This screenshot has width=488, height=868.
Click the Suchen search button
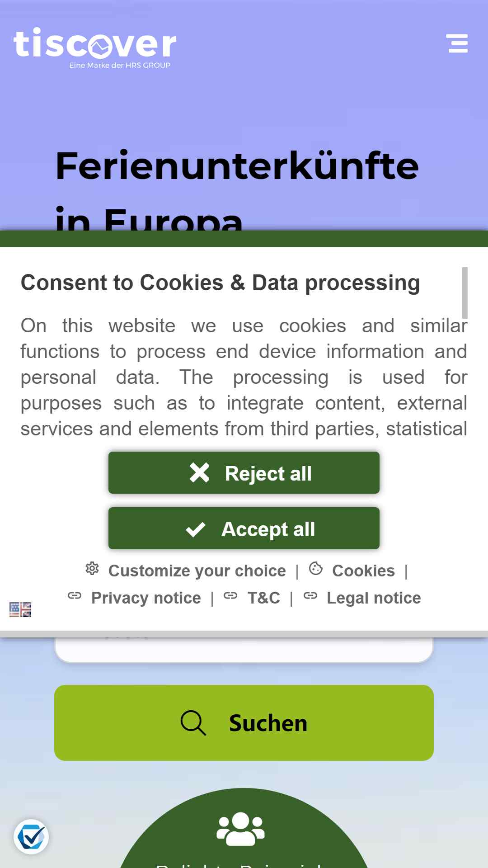(244, 723)
